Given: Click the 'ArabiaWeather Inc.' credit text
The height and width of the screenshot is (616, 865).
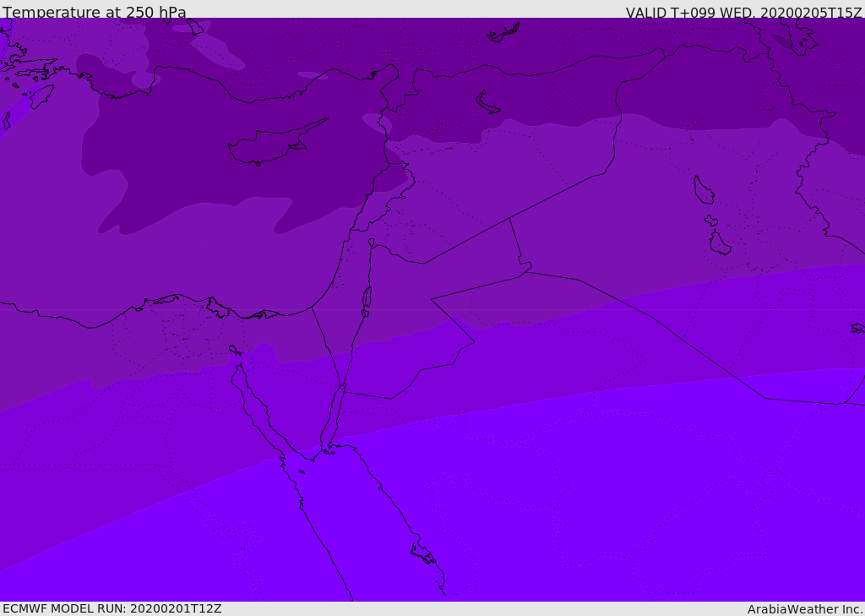Looking at the screenshot, I should pyautogui.click(x=805, y=609).
